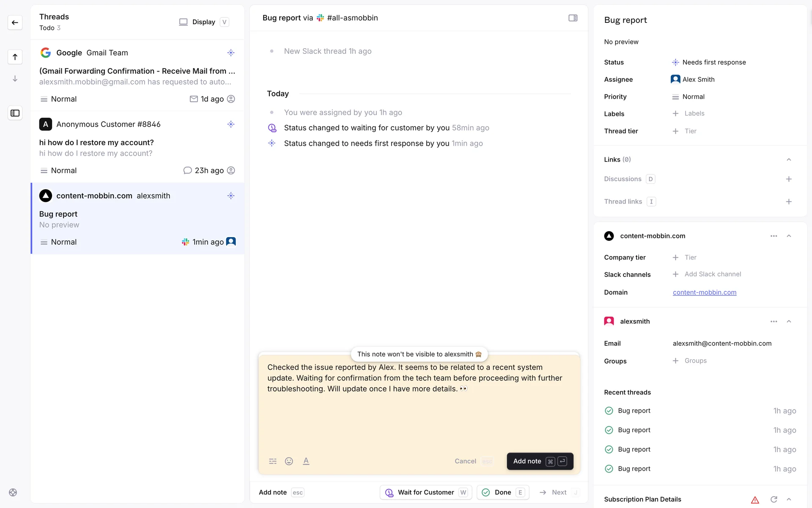Toggle the left sidebar panel icon
Screen dimensions: 812x508
coord(15,113)
